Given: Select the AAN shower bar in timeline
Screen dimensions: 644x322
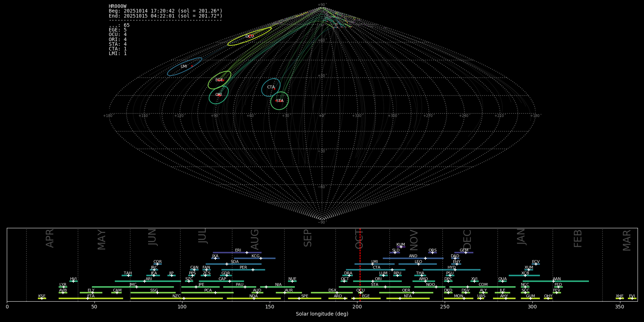Looking at the screenshot, I should click(556, 281).
